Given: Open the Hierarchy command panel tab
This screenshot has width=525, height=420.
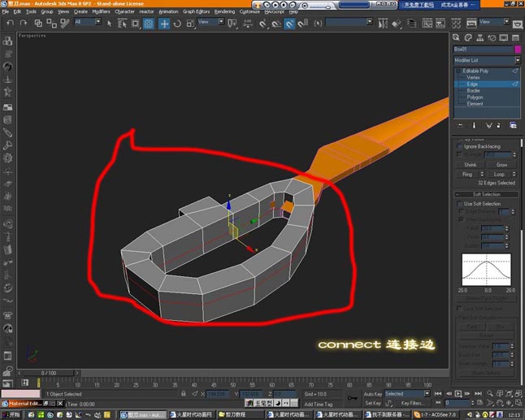Looking at the screenshot, I should 479,37.
